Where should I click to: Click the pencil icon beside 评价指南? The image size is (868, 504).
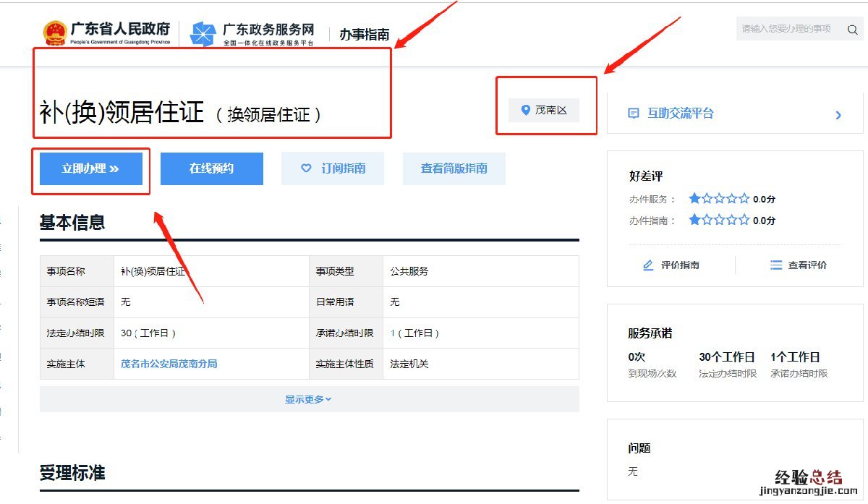point(648,265)
